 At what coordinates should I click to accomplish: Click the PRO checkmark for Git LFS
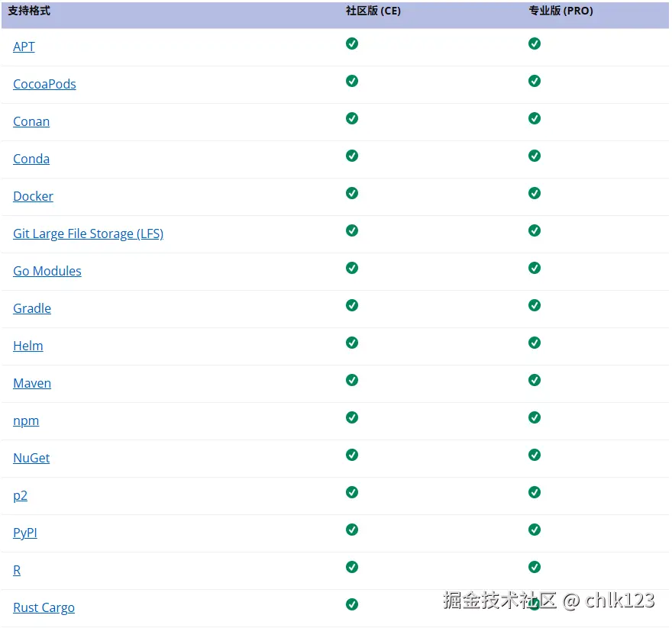(535, 230)
